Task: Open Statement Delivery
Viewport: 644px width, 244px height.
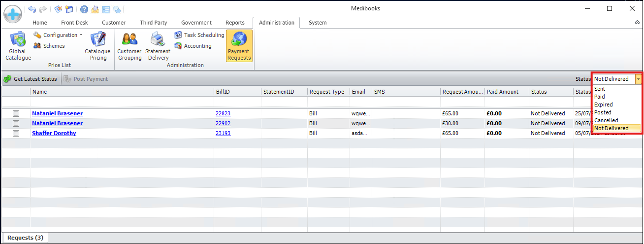Action: 158,46
